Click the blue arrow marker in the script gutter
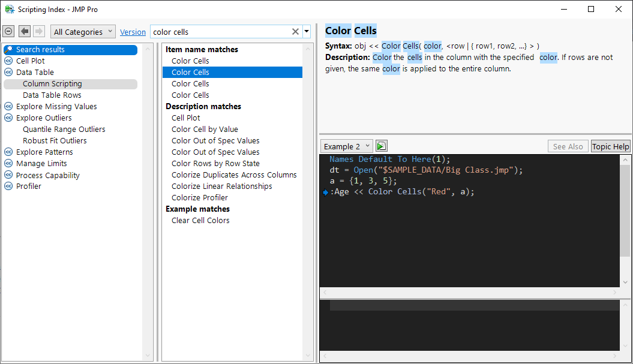 click(x=325, y=192)
